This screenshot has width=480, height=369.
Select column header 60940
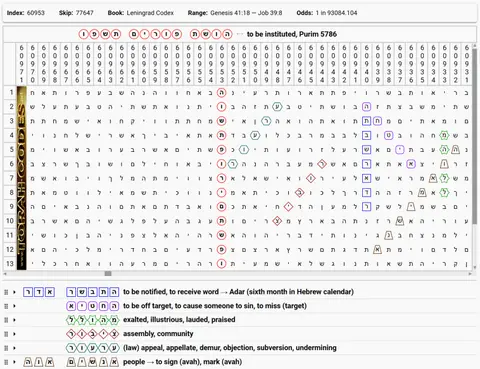tap(366, 64)
